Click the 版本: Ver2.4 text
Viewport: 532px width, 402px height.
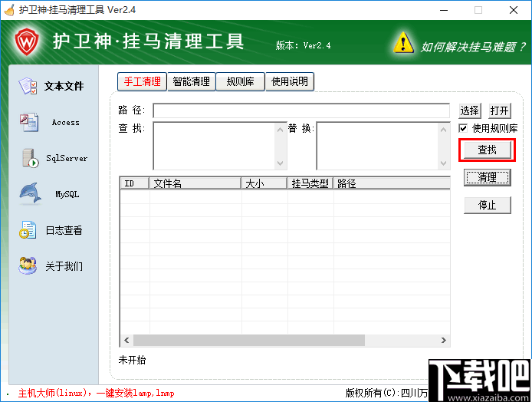[x=303, y=45]
